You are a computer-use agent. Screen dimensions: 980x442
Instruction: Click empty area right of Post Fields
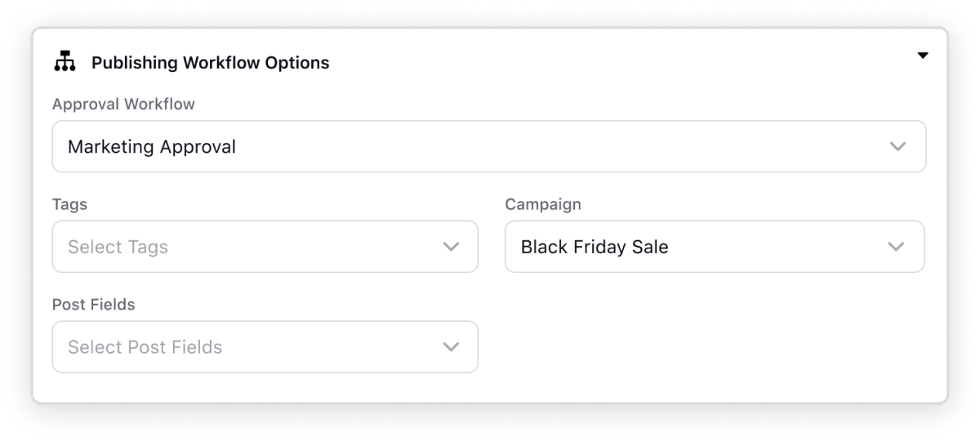click(x=715, y=346)
